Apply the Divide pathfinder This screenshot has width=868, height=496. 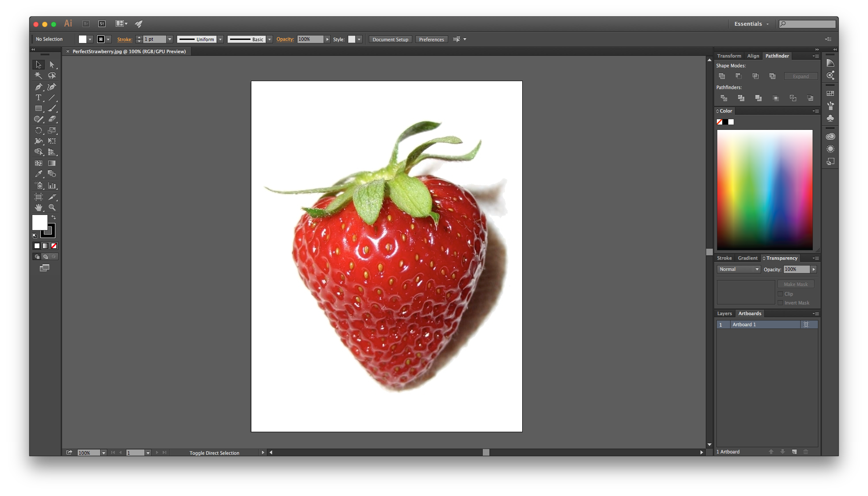point(723,98)
